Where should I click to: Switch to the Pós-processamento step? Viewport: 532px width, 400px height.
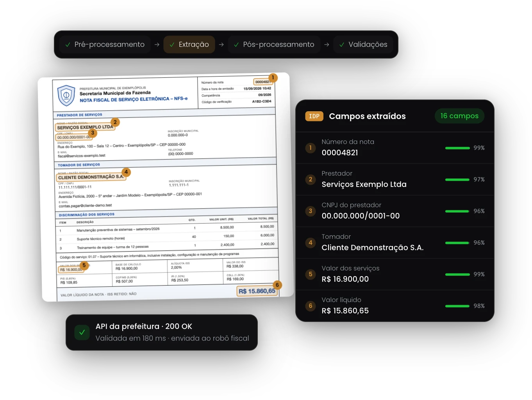pos(274,44)
